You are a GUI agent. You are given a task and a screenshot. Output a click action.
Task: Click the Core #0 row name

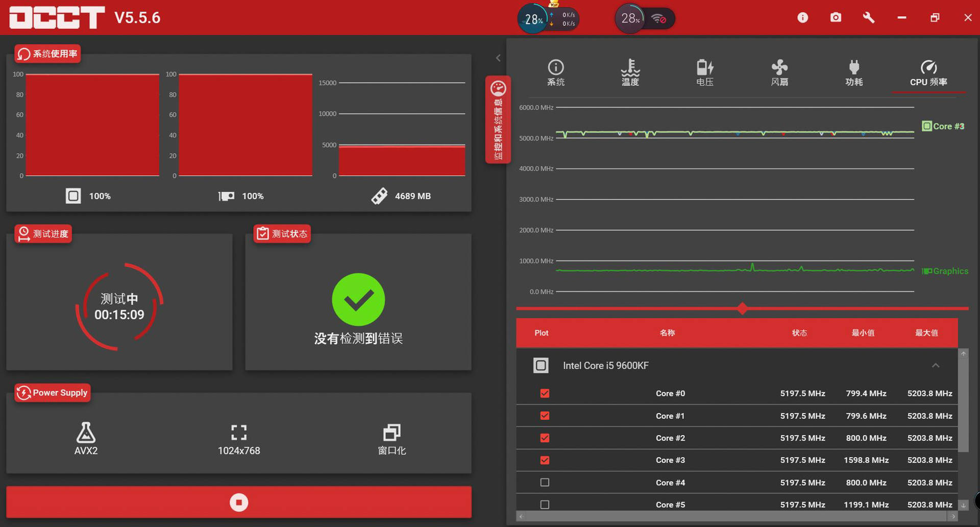(x=670, y=393)
